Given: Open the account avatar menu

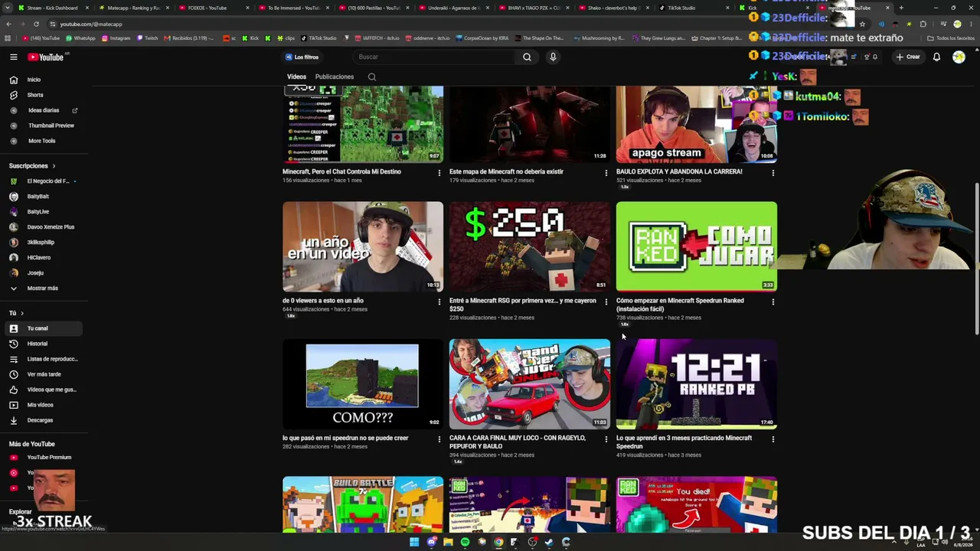Looking at the screenshot, I should tap(959, 57).
